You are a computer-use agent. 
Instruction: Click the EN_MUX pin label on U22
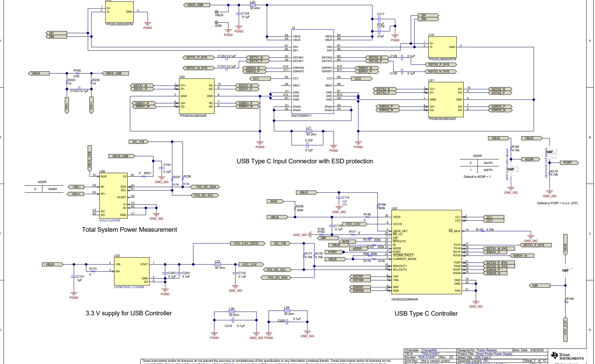455,231
